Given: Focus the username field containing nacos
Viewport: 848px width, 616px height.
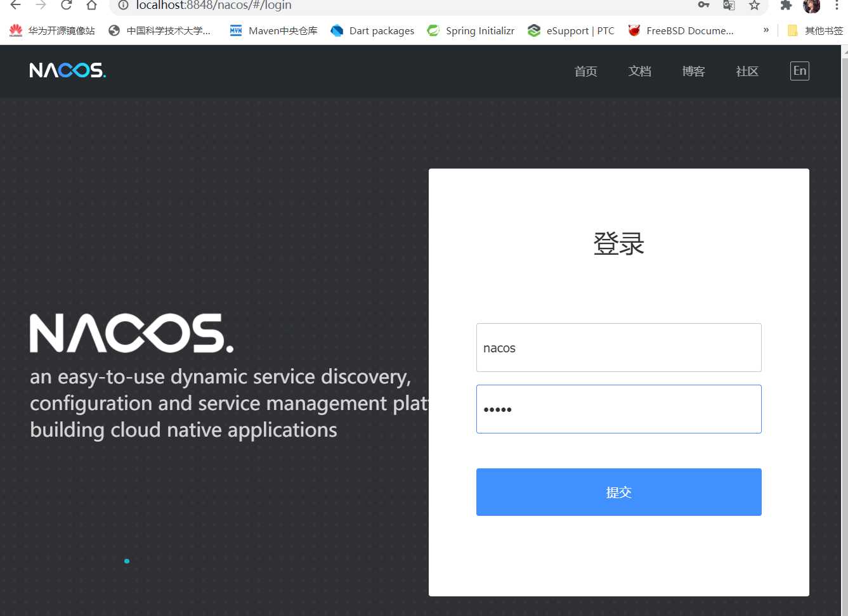Looking at the screenshot, I should point(618,348).
